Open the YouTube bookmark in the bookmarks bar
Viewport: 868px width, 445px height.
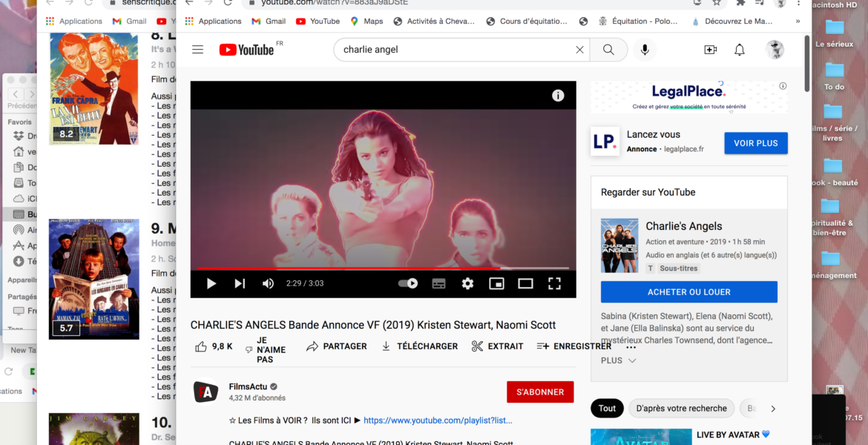pos(318,21)
